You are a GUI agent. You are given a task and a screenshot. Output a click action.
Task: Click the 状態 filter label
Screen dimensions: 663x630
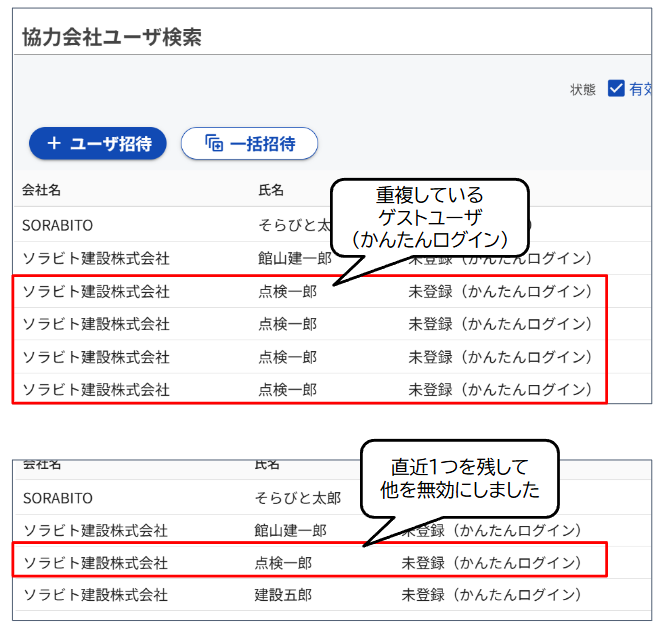click(x=583, y=89)
